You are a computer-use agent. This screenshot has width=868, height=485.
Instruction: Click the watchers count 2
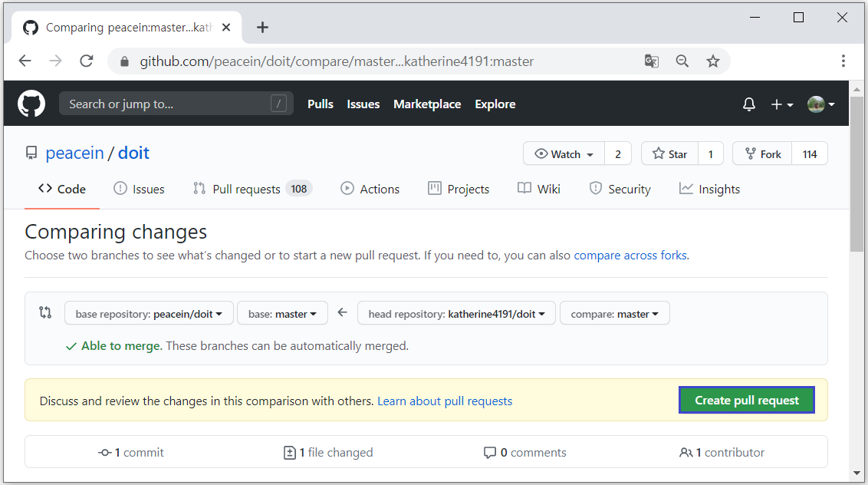click(618, 154)
